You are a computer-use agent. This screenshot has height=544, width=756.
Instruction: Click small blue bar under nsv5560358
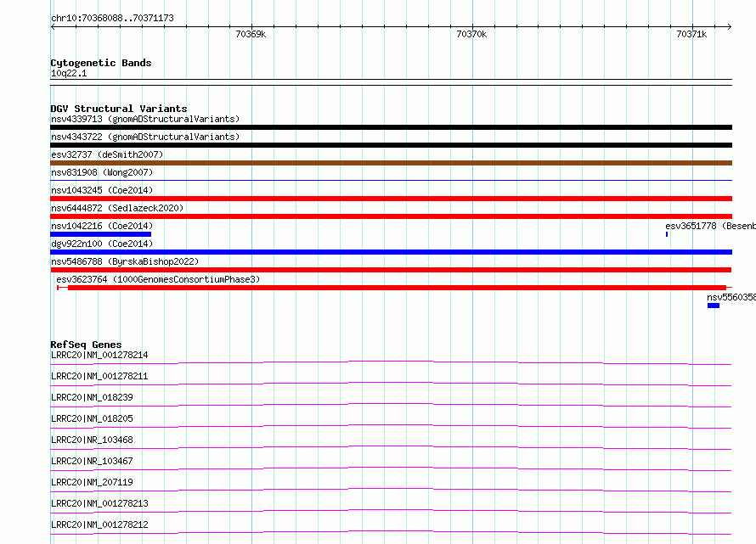pyautogui.click(x=714, y=306)
